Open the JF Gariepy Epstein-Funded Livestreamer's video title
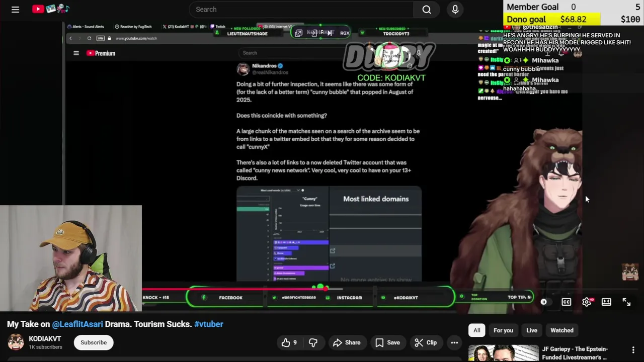 click(x=575, y=353)
